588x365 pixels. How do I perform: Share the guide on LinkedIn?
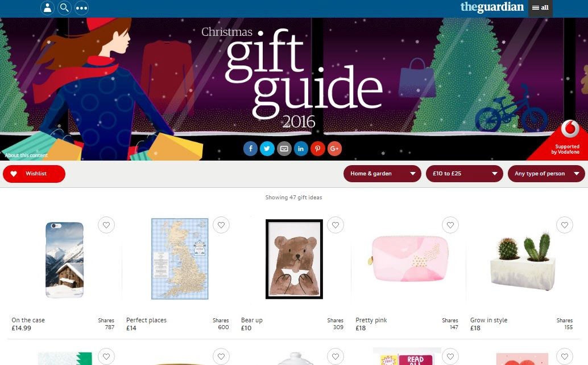301,149
